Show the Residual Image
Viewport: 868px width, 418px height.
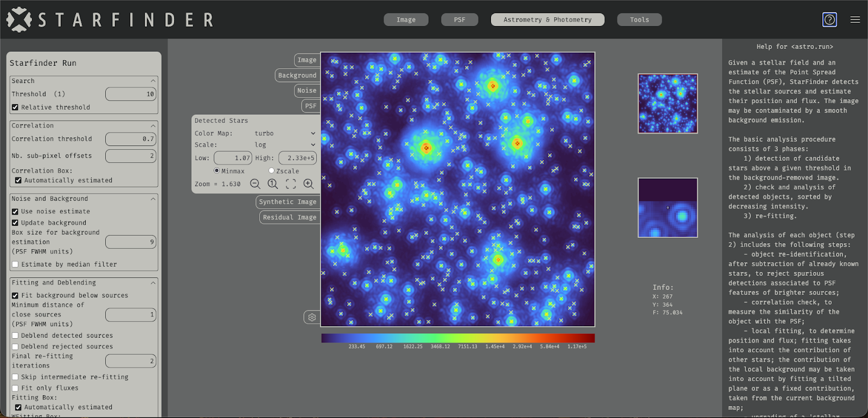[289, 217]
